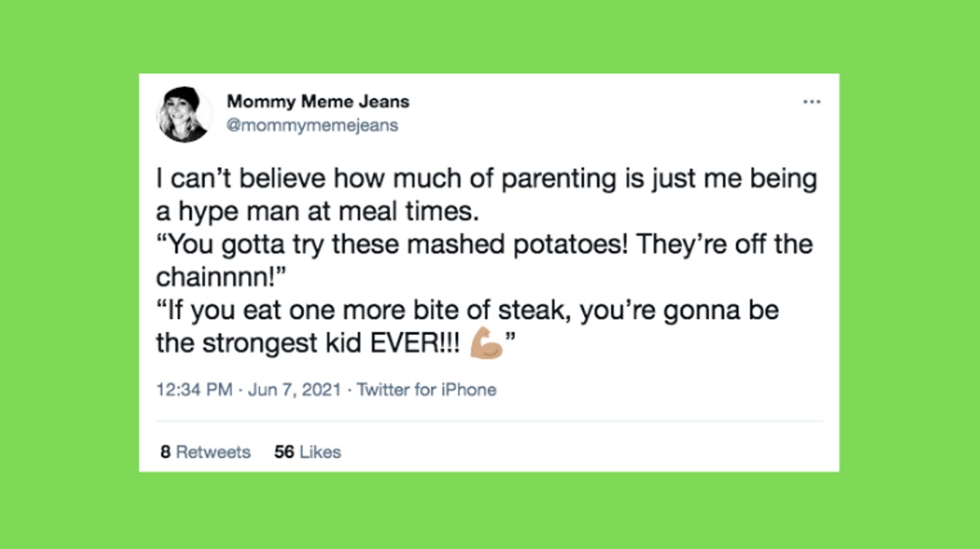
Task: Open the tweet's three-dot more options menu
Action: point(811,102)
